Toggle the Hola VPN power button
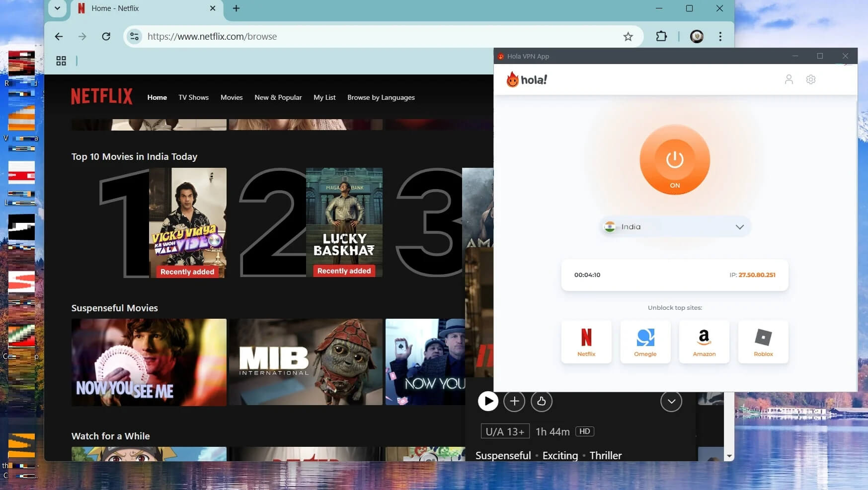This screenshot has height=490, width=868. pos(675,159)
